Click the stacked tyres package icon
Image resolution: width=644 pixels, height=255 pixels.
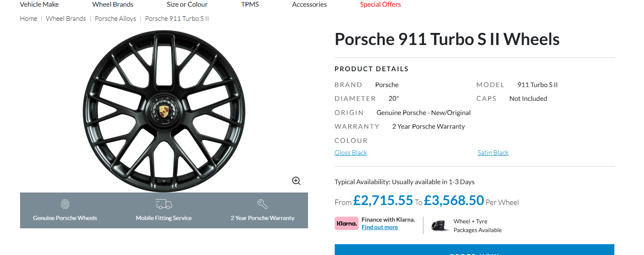(x=440, y=225)
